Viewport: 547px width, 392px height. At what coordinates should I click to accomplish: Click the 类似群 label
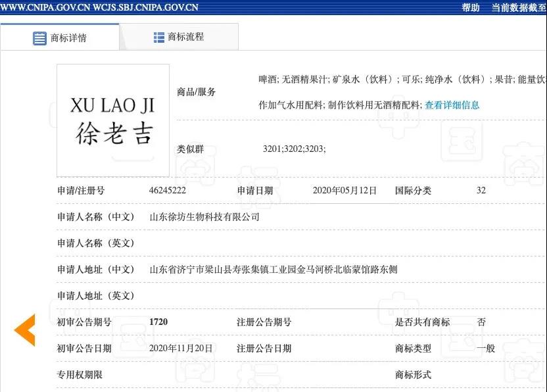coord(190,149)
